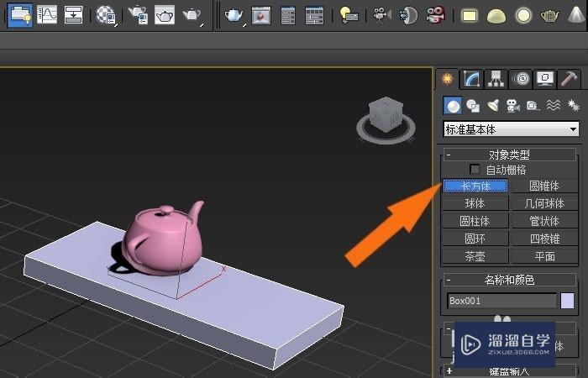The height and width of the screenshot is (378, 588).
Task: Switch to the Display command panel tab
Action: 545,79
